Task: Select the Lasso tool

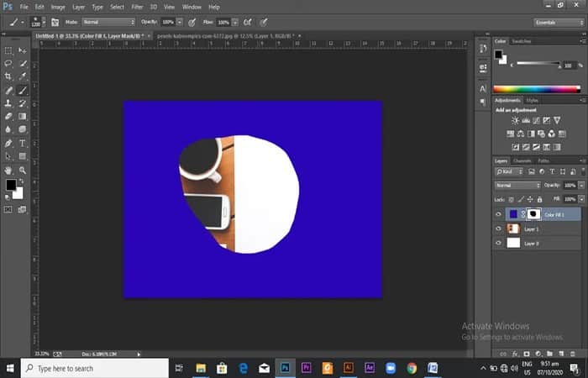Action: point(8,63)
